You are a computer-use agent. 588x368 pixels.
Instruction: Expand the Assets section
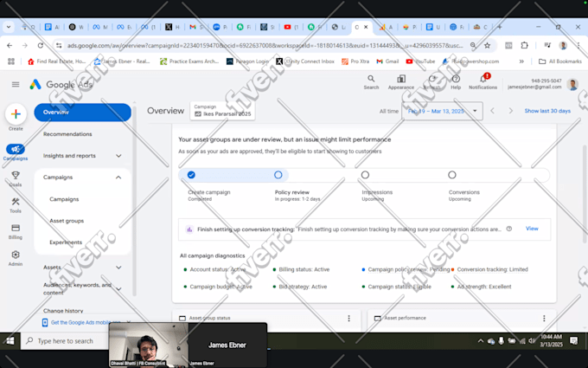(x=118, y=268)
